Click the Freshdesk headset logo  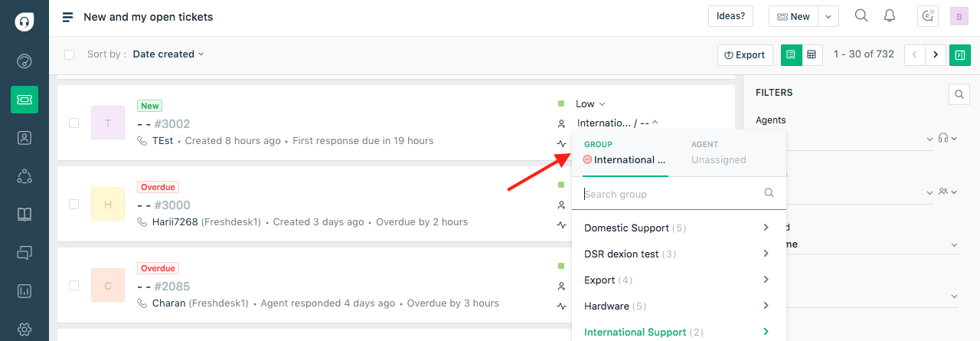click(x=24, y=21)
